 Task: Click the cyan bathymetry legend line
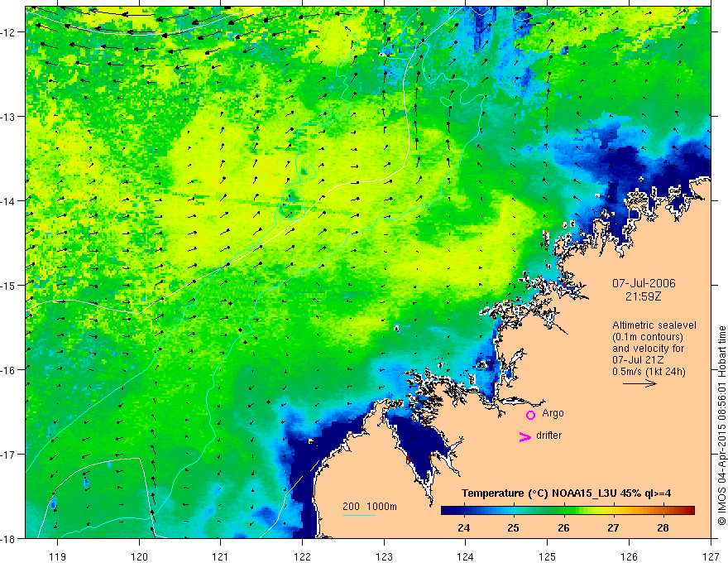[x=359, y=515]
